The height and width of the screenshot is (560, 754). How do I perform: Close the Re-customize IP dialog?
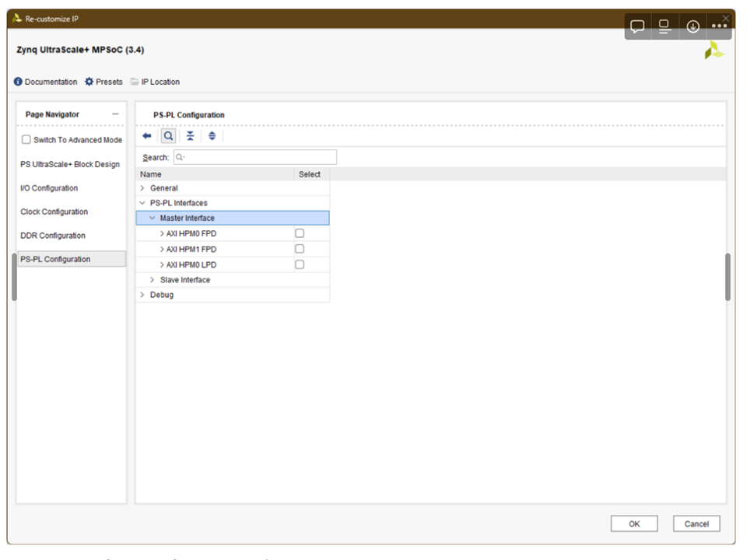click(726, 18)
